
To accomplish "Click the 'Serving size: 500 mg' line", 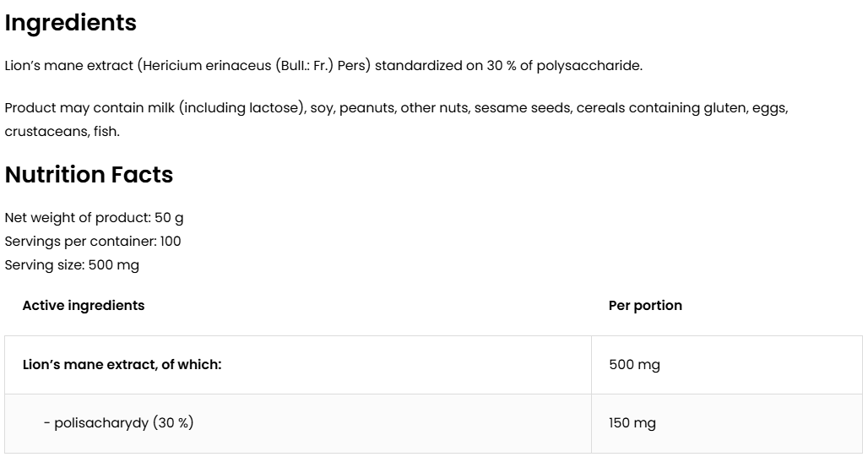I will tap(72, 265).
